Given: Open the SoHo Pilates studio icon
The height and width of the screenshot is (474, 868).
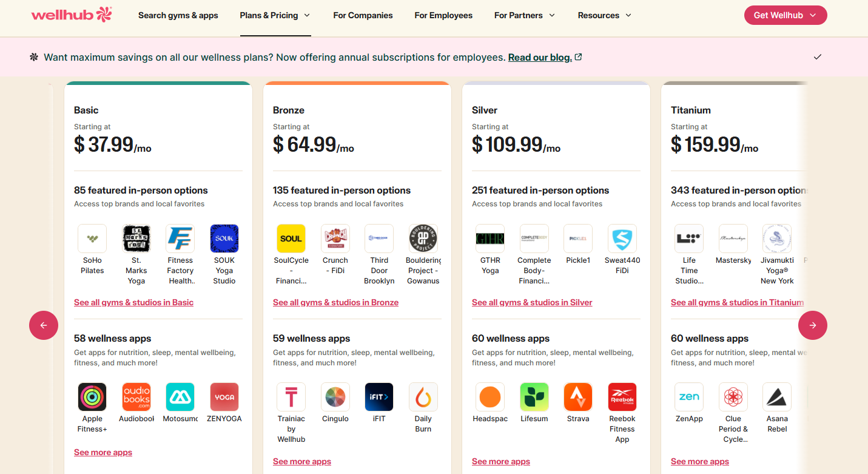Looking at the screenshot, I should 92,239.
